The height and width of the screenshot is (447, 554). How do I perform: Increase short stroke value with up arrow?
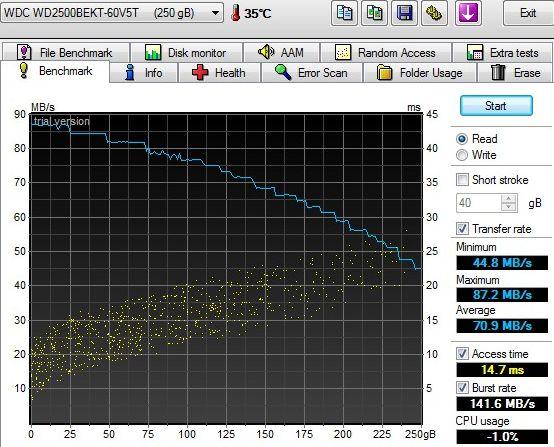tap(509, 199)
